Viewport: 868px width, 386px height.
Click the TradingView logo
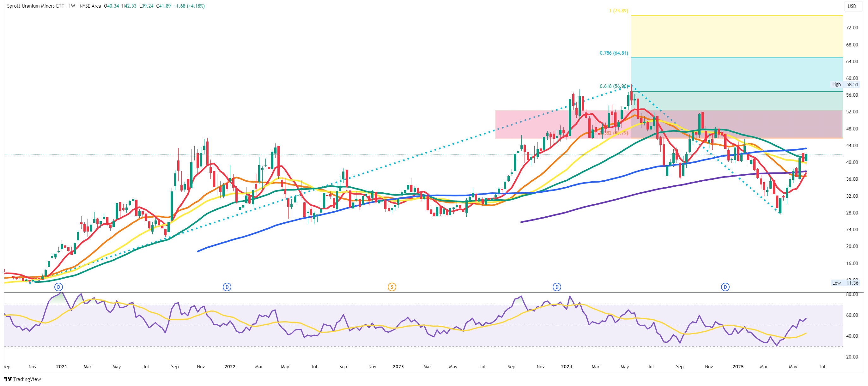pos(22,379)
